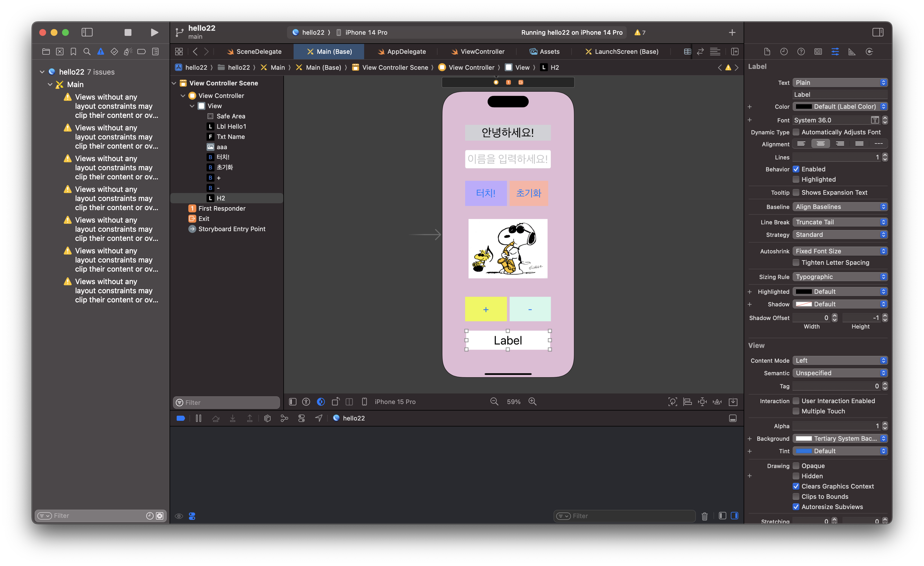Screen dimensions: 924x566
Task: Click the Background color swatch
Action: click(x=804, y=438)
